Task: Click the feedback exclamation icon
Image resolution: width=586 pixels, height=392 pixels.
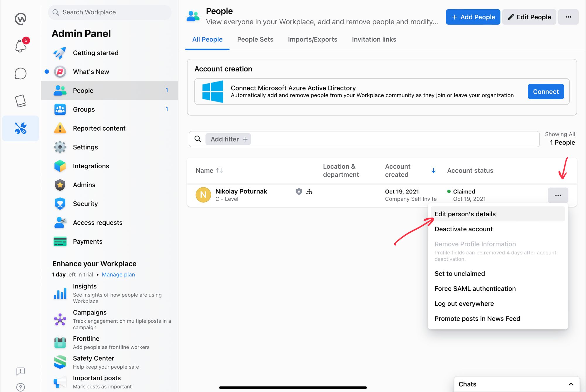Action: click(21, 371)
